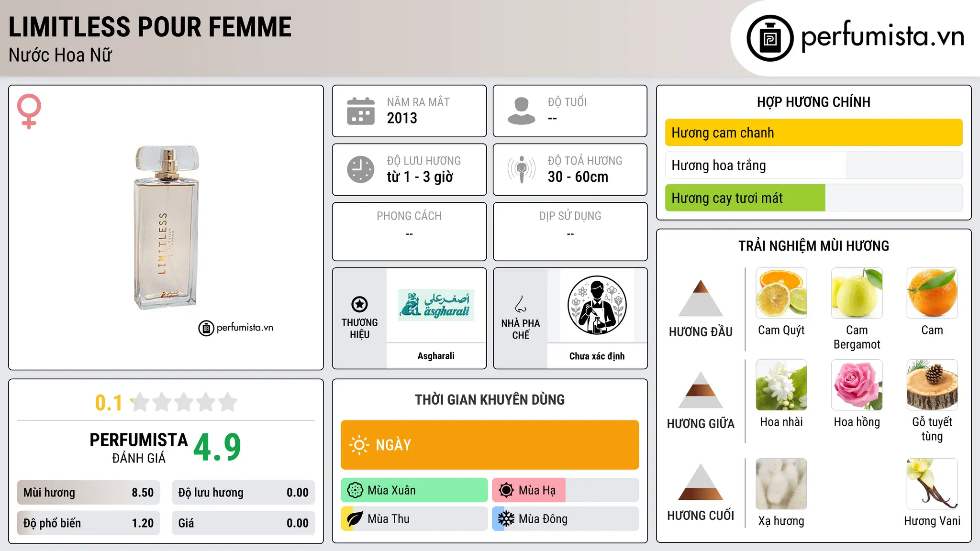Click the Perfumista score 4.9

coord(217,448)
